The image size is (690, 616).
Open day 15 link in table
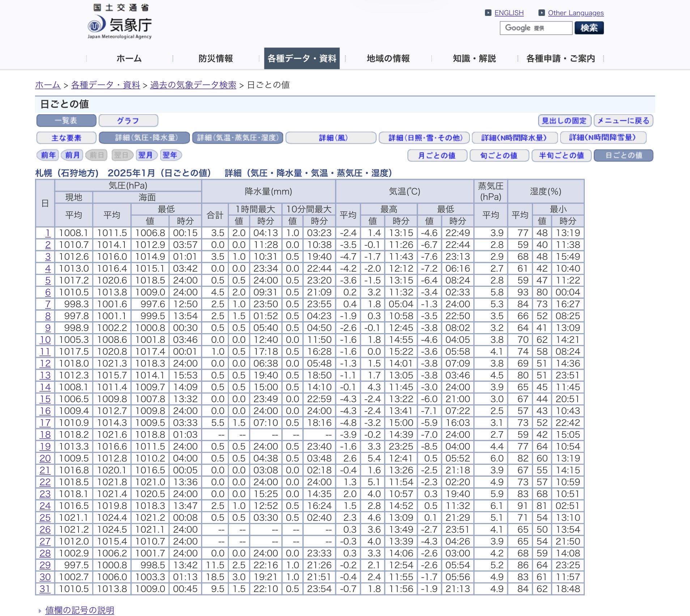(45, 399)
